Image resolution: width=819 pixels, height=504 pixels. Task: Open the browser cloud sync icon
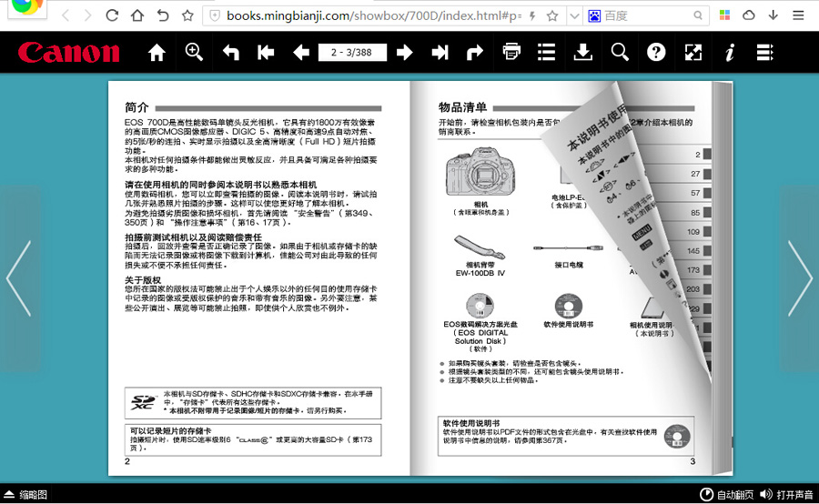(749, 15)
